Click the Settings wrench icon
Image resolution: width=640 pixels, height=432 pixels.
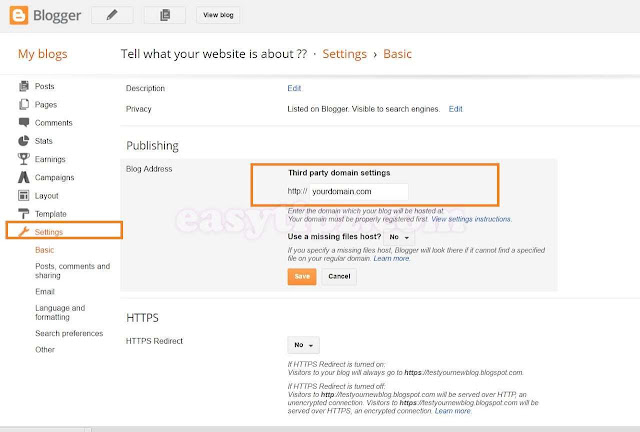point(24,232)
